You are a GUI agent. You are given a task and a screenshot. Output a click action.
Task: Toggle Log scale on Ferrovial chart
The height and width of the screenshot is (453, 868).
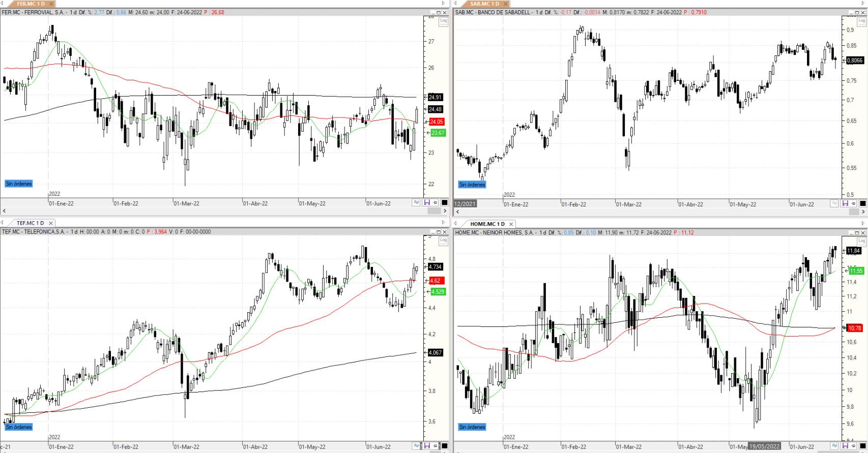(x=443, y=21)
